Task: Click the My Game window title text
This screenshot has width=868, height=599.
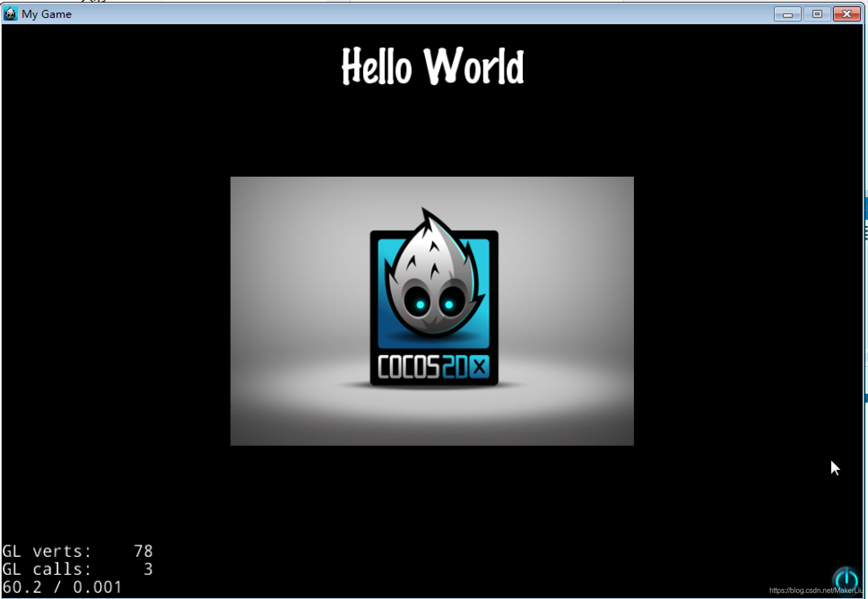Action: click(x=47, y=14)
